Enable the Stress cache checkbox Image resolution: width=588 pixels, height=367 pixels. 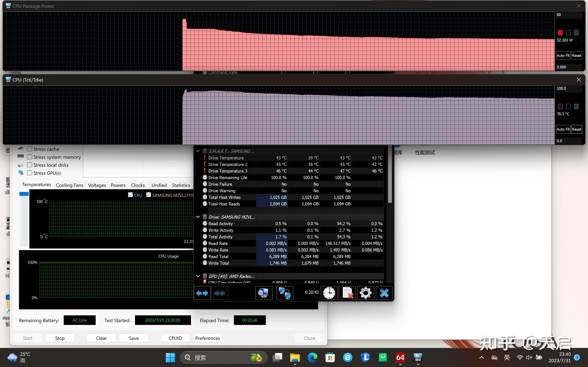[x=30, y=149]
